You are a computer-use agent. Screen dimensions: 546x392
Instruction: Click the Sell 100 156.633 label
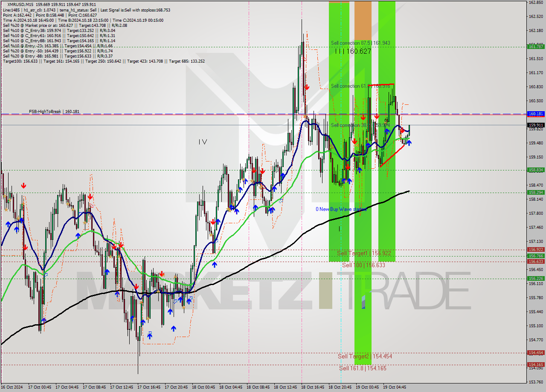pyautogui.click(x=363, y=265)
